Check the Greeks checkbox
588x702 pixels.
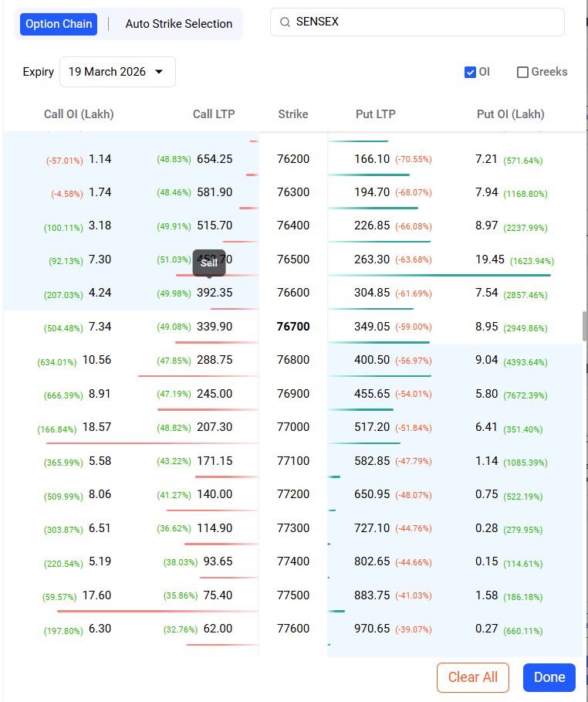coord(523,73)
